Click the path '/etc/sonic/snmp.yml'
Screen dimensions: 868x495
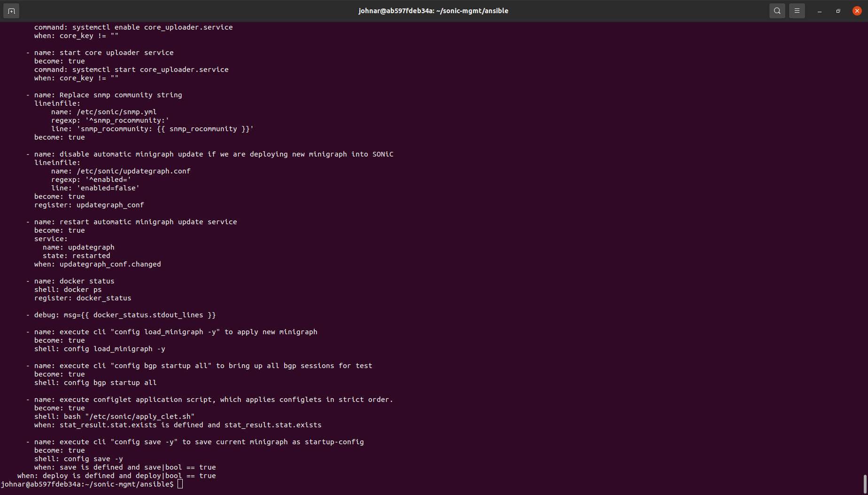point(116,112)
